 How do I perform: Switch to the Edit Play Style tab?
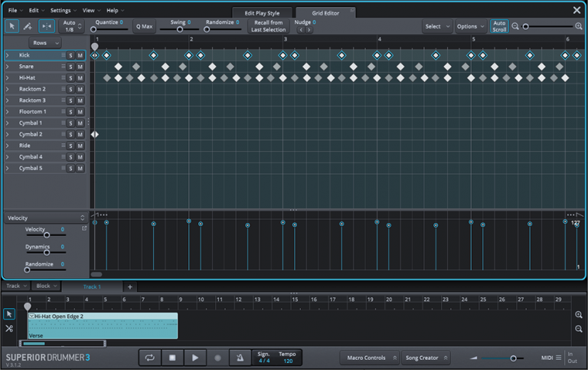coord(262,13)
